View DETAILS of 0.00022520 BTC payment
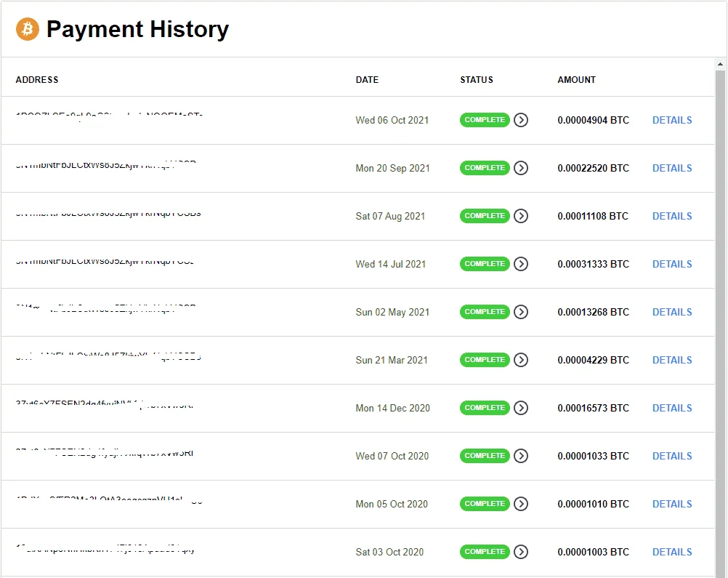 click(672, 168)
